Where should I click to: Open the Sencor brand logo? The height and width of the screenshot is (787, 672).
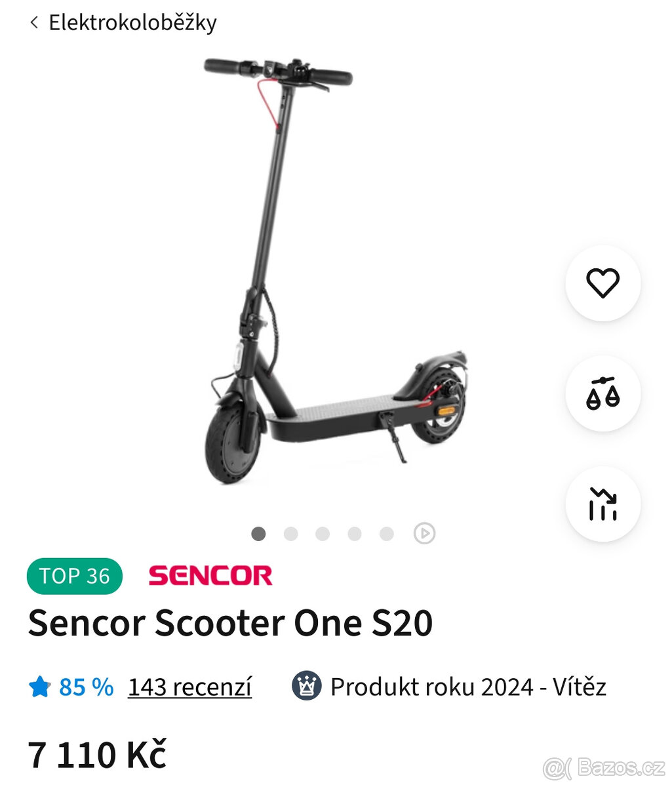click(x=210, y=576)
